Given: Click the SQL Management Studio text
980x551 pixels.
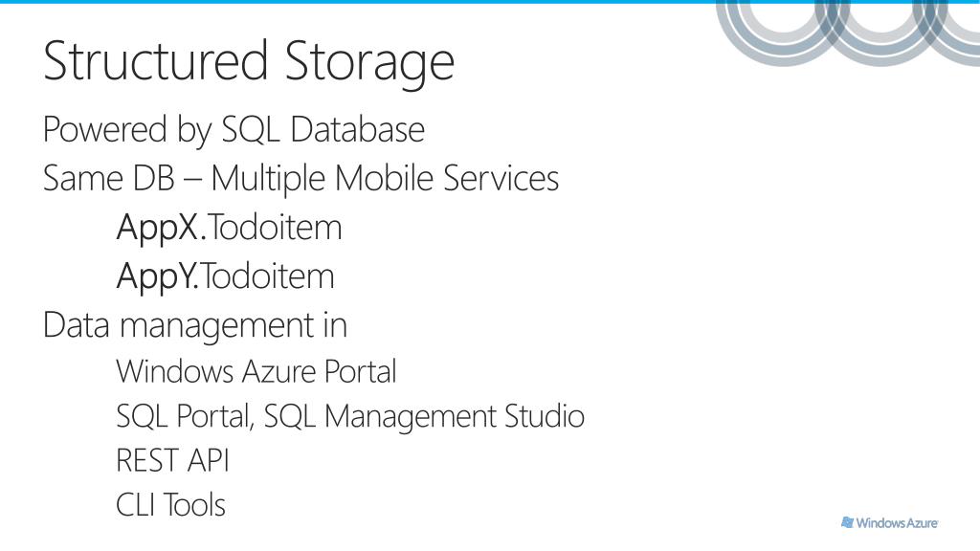Looking at the screenshot, I should point(424,417).
